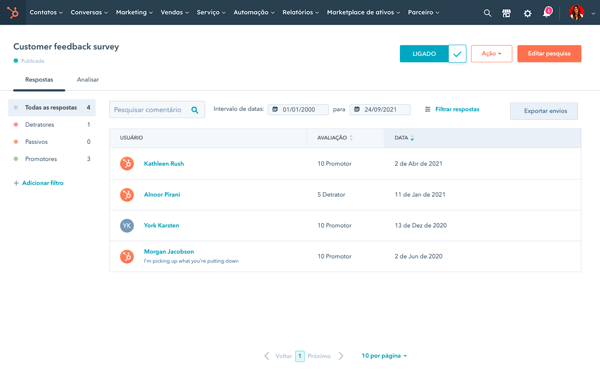Expand the Automação menu

point(254,13)
